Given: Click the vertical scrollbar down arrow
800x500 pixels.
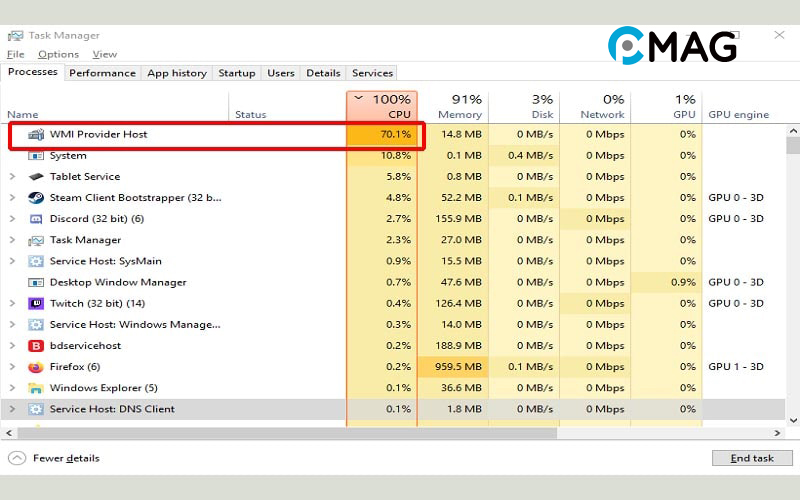Looking at the screenshot, I should click(793, 421).
